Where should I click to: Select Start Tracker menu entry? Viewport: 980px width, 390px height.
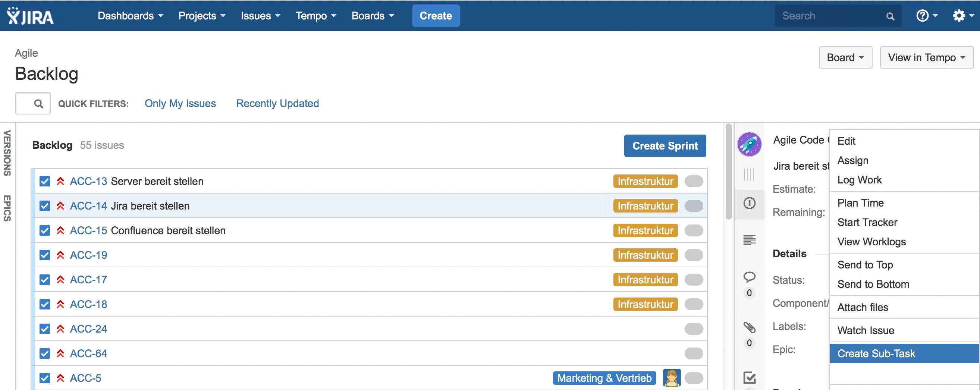904,223
